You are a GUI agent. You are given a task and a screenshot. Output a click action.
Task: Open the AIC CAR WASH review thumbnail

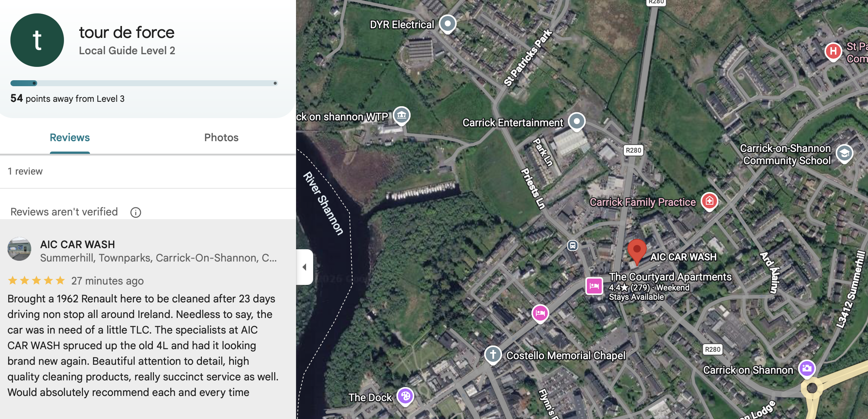click(19, 249)
